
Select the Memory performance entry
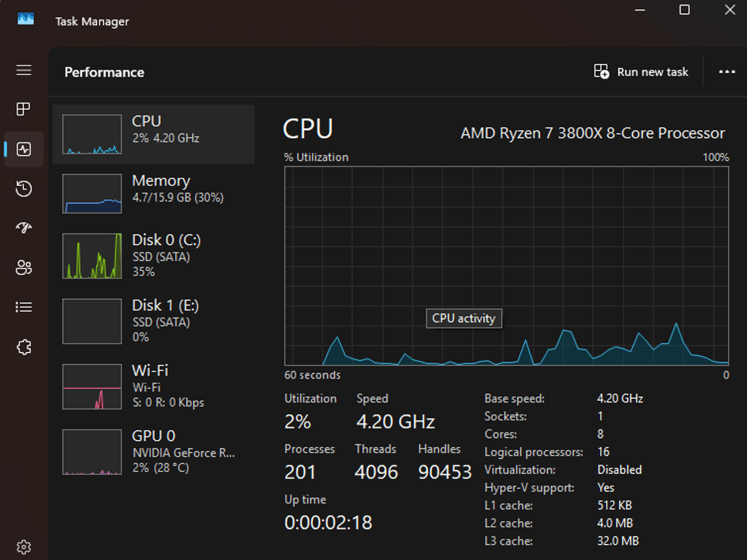point(154,193)
